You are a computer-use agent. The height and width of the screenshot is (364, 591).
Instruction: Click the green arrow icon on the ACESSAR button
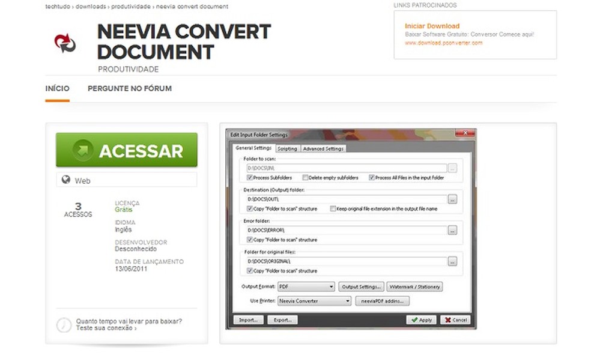pyautogui.click(x=82, y=150)
